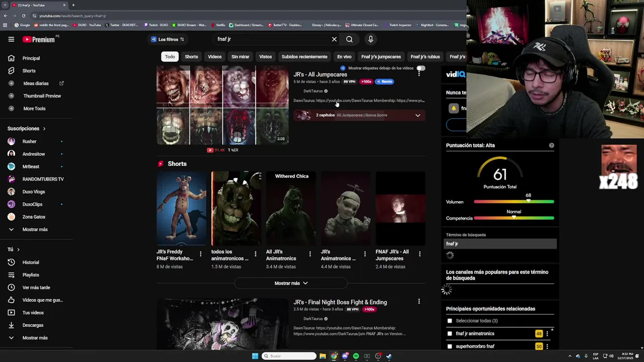
Task: Select Fnaf jr's jumpscares chip
Action: tap(381, 57)
